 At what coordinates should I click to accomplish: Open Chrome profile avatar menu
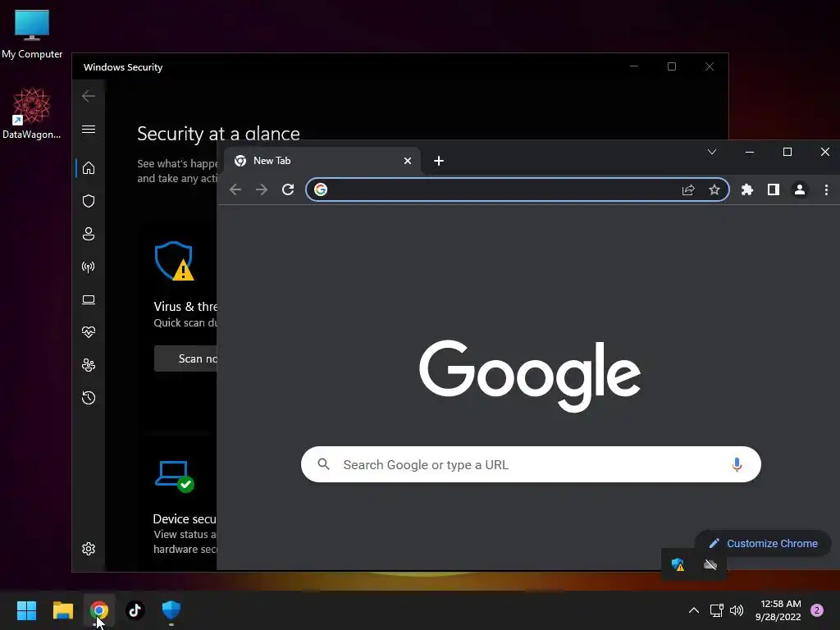click(x=799, y=189)
